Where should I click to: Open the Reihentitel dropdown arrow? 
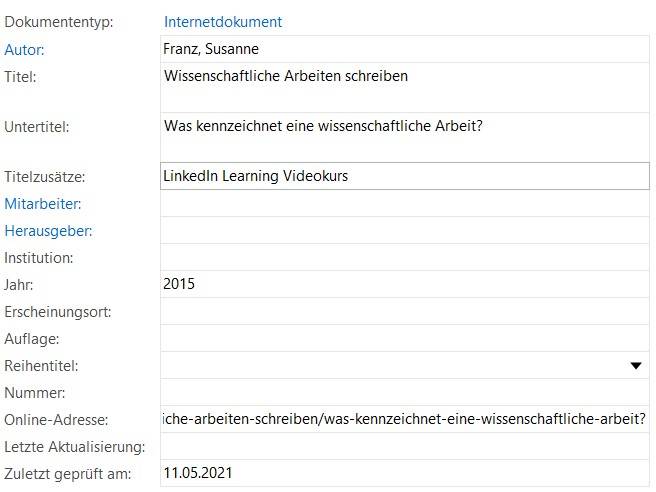click(635, 366)
